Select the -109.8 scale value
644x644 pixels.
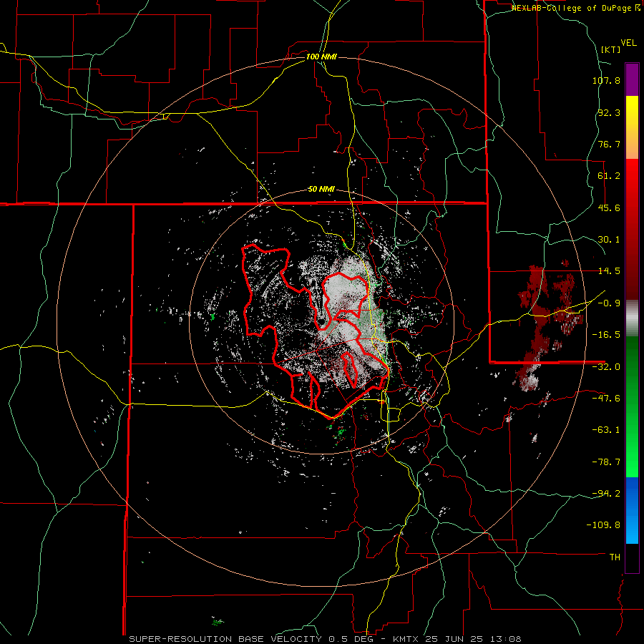coord(603,525)
